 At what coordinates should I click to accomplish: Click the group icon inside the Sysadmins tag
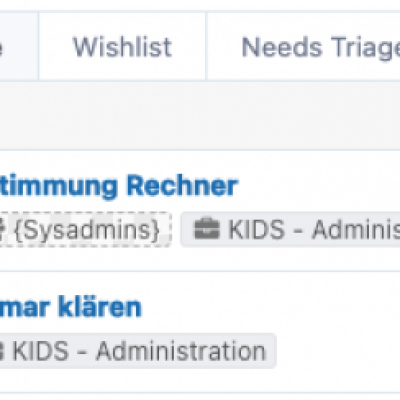[x=2, y=229]
